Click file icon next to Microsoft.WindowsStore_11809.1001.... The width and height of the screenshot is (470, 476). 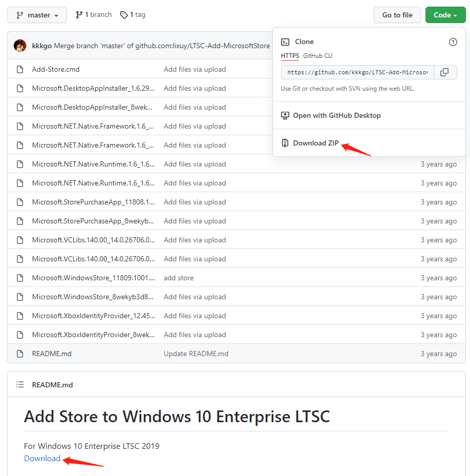20,278
